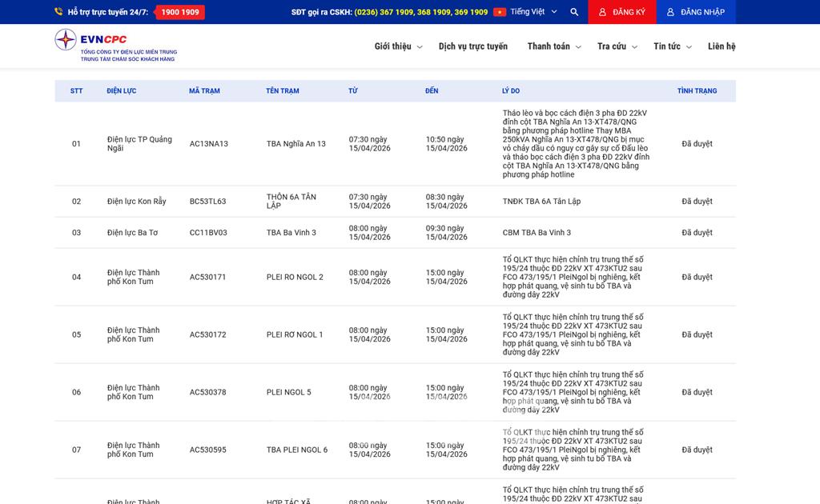Call hotline 1900 1909 badge

pyautogui.click(x=180, y=12)
